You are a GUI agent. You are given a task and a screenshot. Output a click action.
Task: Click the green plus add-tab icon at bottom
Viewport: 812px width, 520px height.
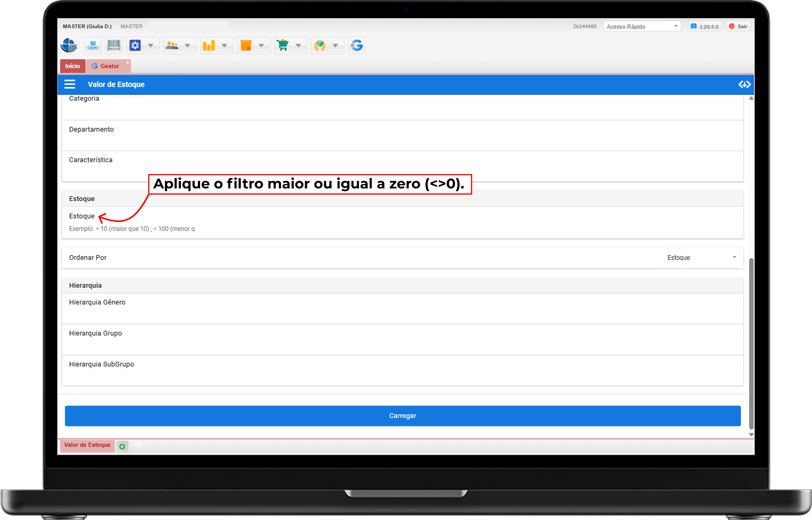122,446
